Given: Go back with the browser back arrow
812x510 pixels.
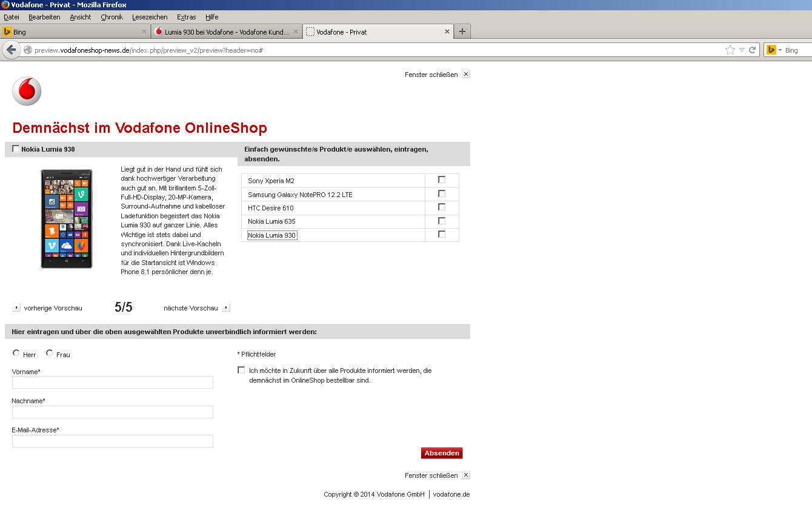Looking at the screenshot, I should (11, 50).
